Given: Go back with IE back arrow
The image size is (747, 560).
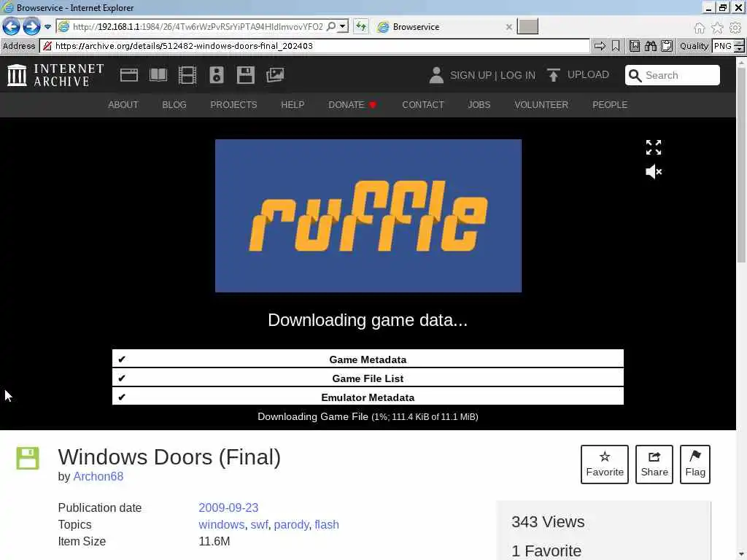Looking at the screenshot, I should coord(11,27).
